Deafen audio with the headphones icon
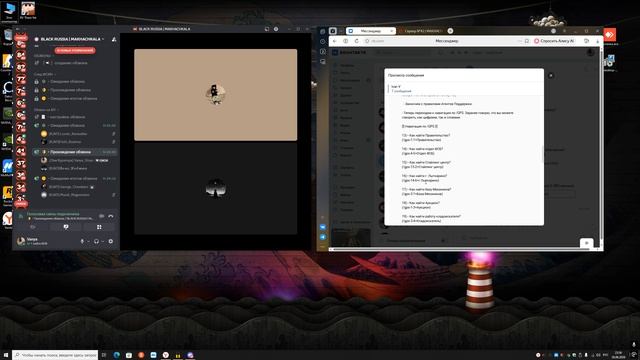 [x=96, y=241]
